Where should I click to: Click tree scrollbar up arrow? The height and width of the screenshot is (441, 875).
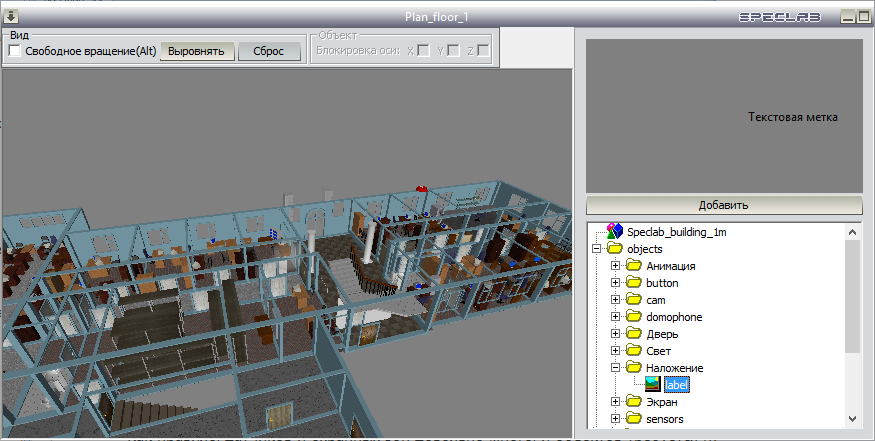click(852, 232)
